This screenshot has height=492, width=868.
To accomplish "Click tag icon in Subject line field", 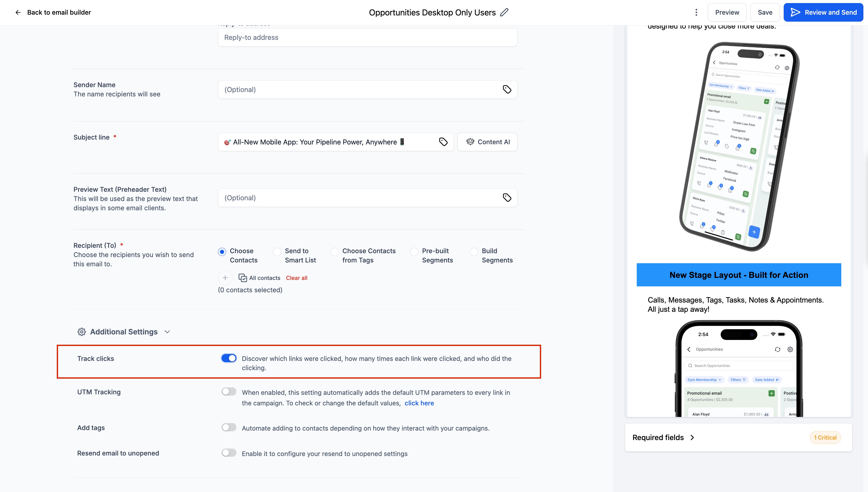I will (x=443, y=142).
